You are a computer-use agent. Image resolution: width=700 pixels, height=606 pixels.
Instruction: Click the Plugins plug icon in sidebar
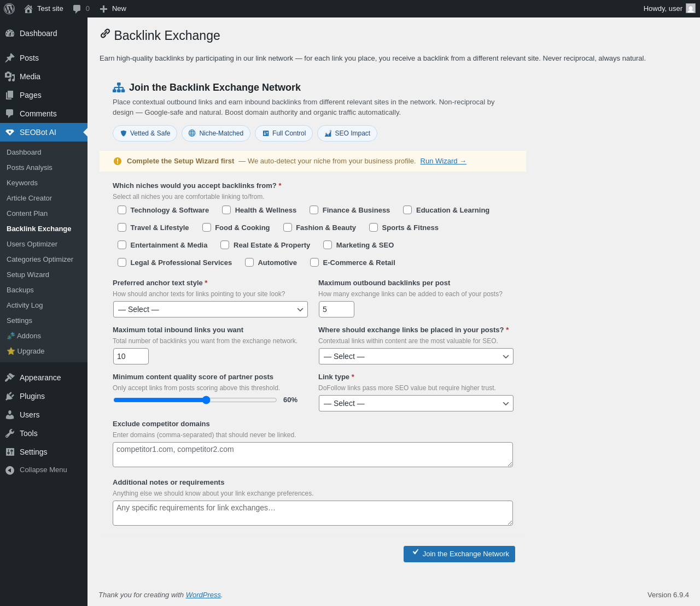(x=10, y=396)
